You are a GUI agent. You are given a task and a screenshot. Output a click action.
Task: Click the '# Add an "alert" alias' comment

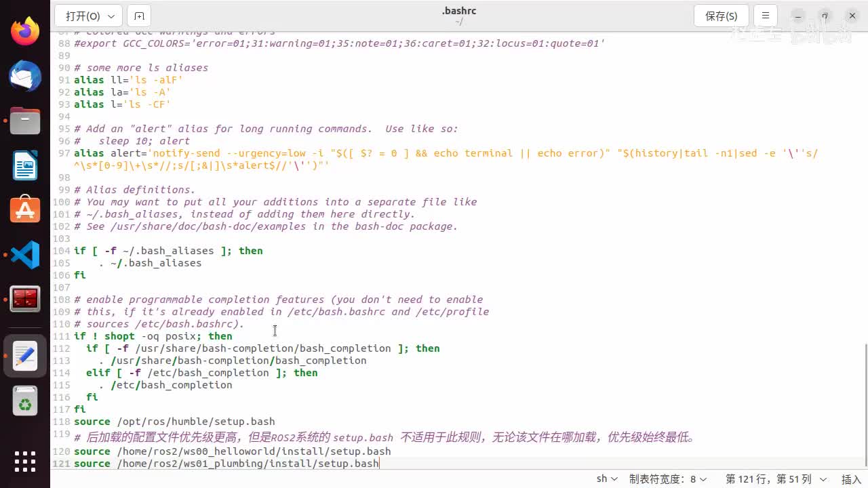[266, 129]
